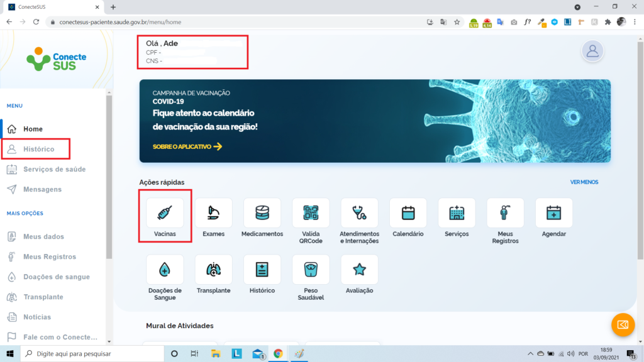Open the Agendar quick action
The height and width of the screenshot is (362, 644).
tap(553, 213)
